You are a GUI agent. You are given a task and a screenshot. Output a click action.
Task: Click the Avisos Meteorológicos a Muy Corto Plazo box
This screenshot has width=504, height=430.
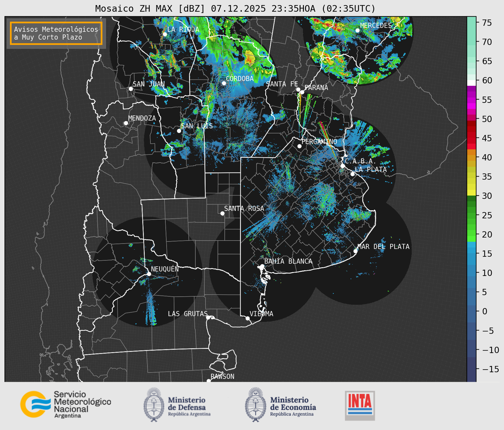click(56, 33)
